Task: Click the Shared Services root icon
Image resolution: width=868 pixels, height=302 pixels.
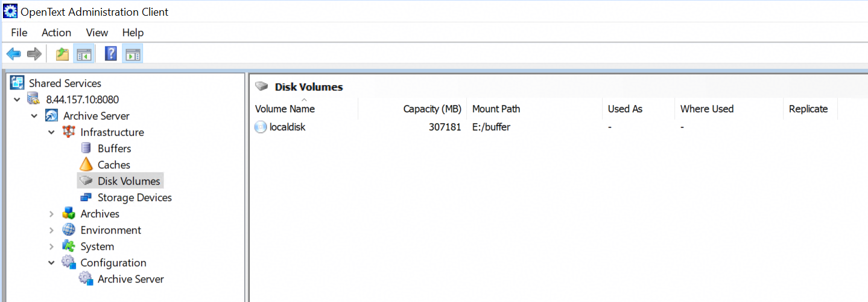Action: tap(17, 83)
